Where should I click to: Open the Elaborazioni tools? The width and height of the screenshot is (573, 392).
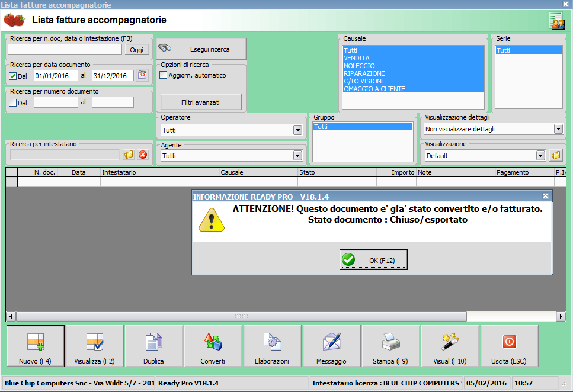pyautogui.click(x=272, y=346)
